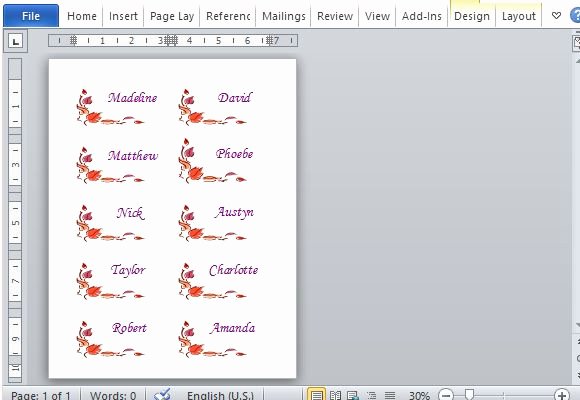This screenshot has height=400, width=580.
Task: Open the zoom level dialog showing 30%
Action: [x=419, y=395]
